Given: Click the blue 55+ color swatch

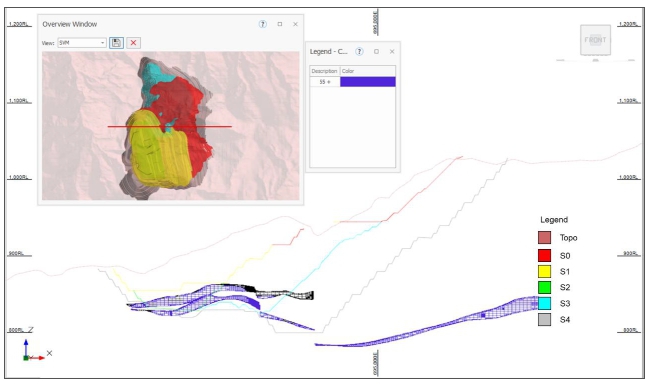Looking at the screenshot, I should (368, 82).
